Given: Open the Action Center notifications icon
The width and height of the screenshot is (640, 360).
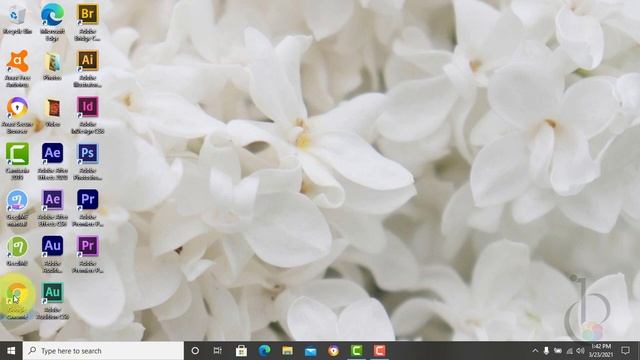Looking at the screenshot, I should [x=625, y=351].
